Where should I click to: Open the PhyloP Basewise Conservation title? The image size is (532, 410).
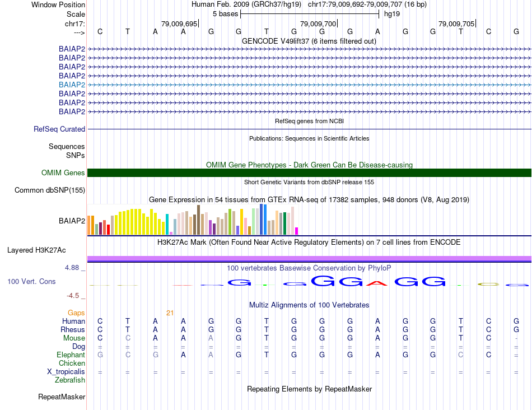click(x=309, y=268)
